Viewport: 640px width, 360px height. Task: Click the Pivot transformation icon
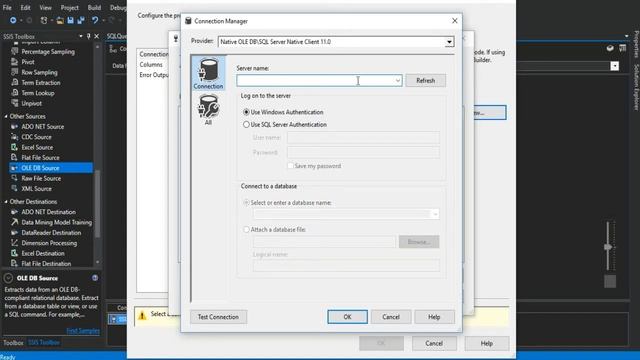coord(15,62)
